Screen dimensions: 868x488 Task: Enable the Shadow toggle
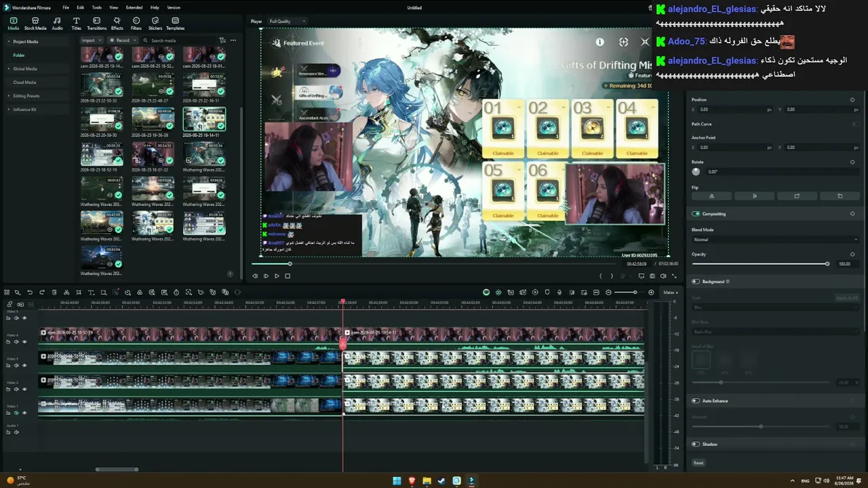click(x=696, y=444)
